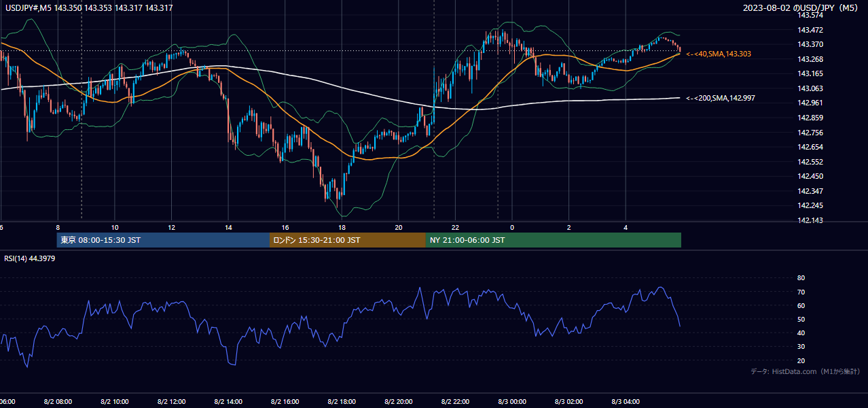The image size is (868, 408).
Task: Click hour tick 18 under price chart
Action: click(x=342, y=227)
